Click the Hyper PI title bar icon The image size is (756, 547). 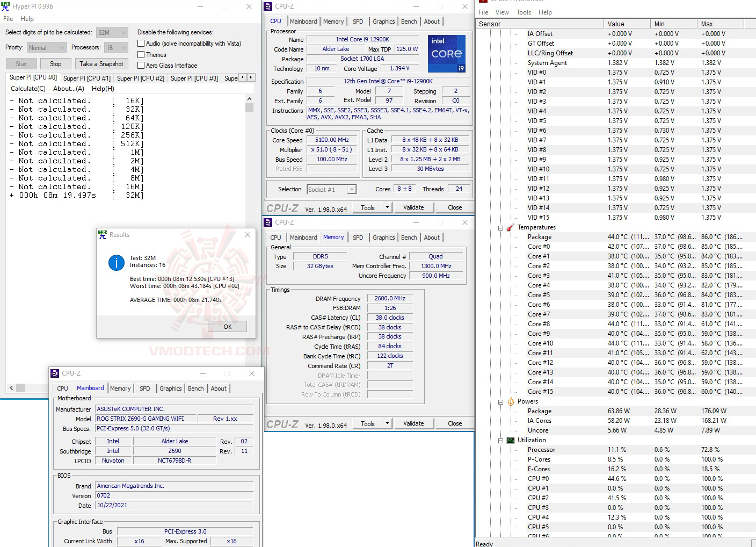tap(6, 6)
